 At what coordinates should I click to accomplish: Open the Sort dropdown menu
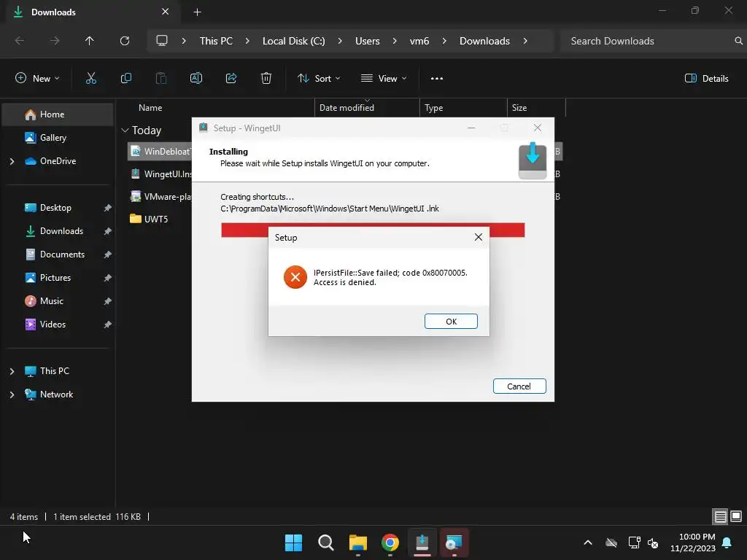click(319, 78)
